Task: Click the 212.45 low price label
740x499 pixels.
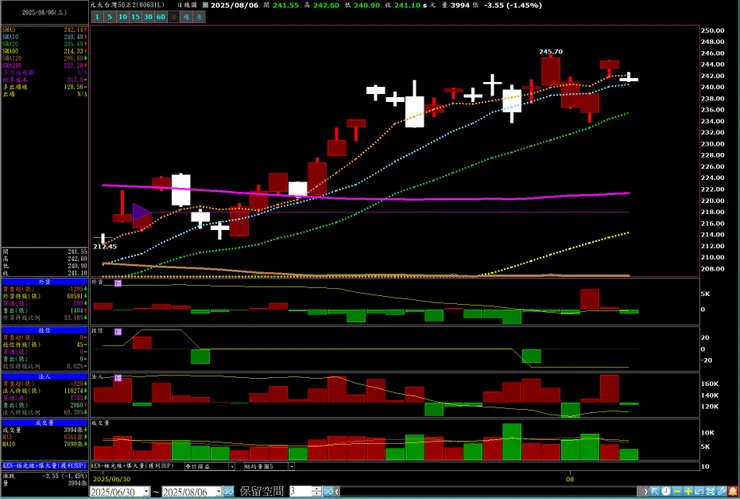Action: pos(105,246)
